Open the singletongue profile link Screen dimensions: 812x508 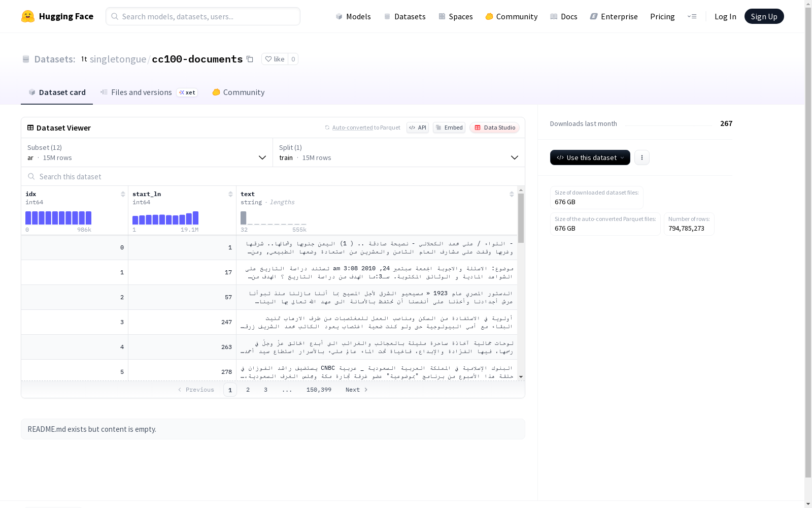pos(118,59)
